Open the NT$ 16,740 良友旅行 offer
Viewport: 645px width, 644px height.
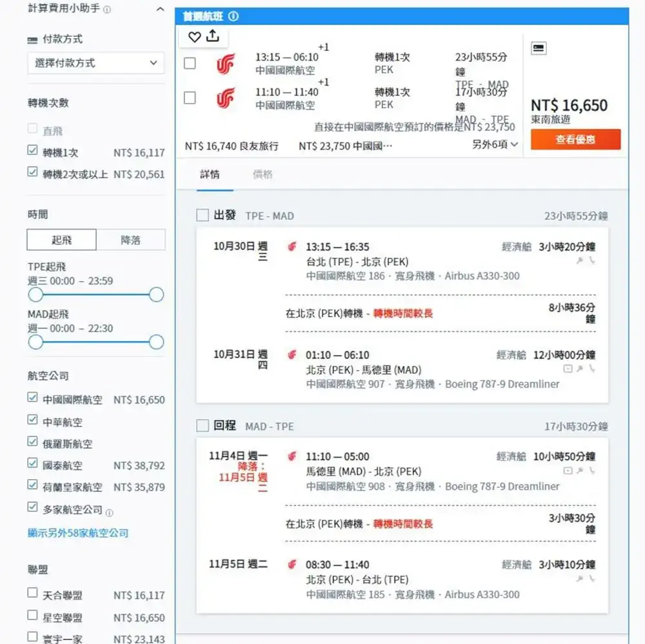232,146
